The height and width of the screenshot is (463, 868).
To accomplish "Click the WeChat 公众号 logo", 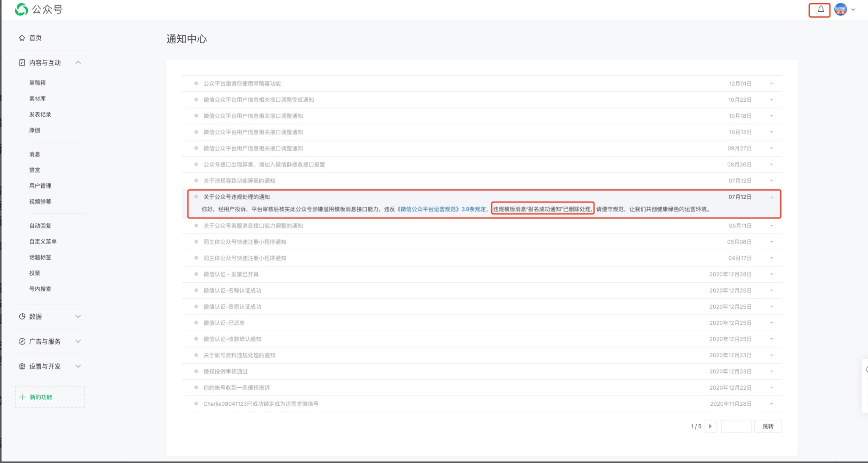I will click(x=21, y=9).
